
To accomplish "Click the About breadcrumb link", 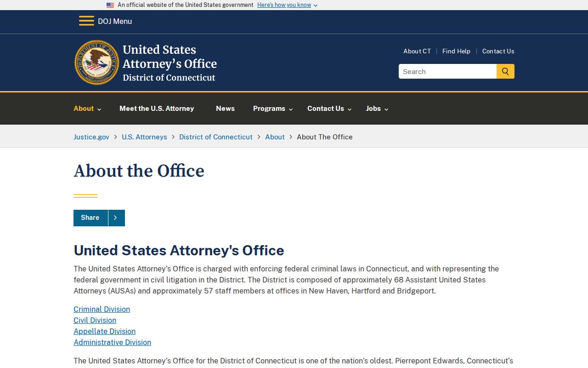I will 275,137.
